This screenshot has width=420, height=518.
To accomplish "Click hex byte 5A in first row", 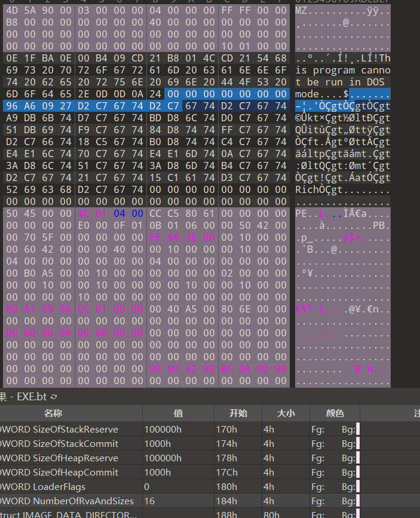I will (30, 10).
